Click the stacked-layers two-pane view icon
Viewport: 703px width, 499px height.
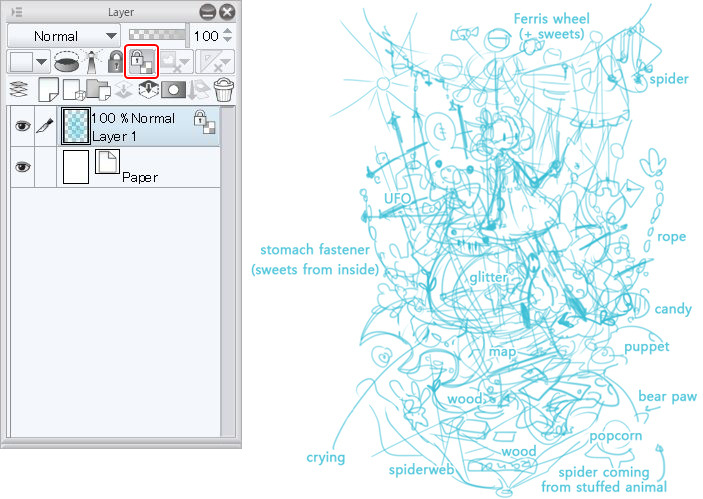pos(18,90)
